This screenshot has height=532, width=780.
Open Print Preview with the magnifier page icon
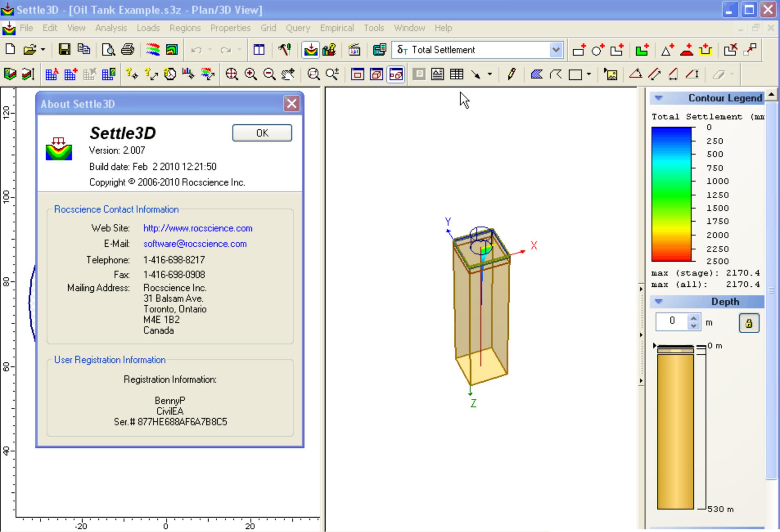click(x=108, y=50)
